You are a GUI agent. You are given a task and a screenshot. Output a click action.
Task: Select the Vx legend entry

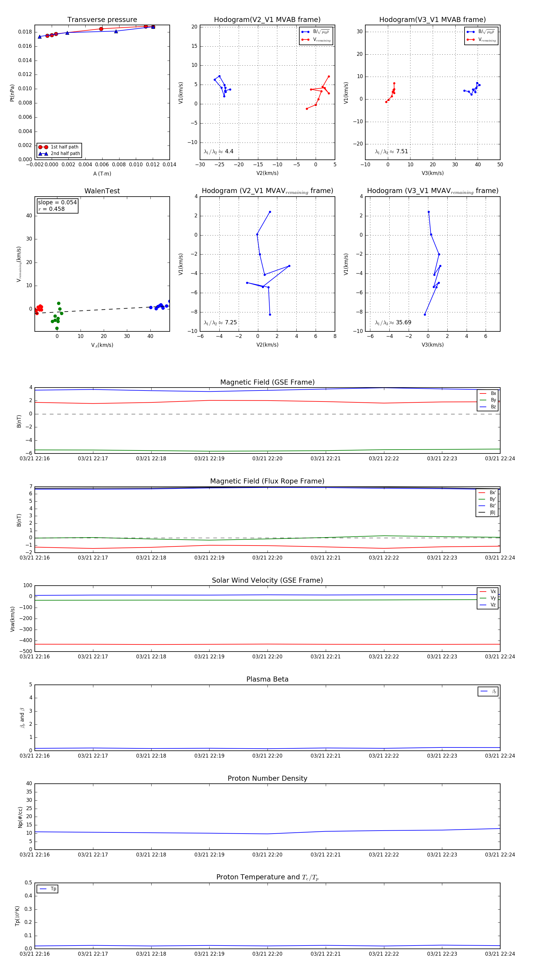[x=488, y=592]
